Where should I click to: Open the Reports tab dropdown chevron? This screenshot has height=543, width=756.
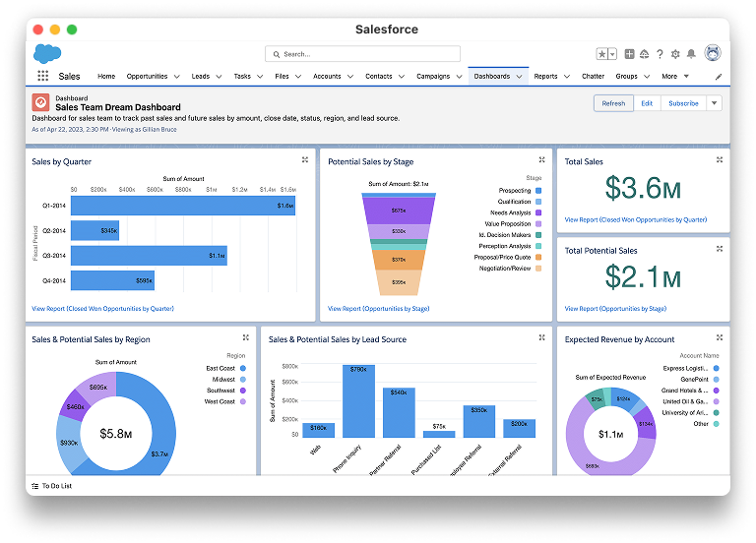567,76
